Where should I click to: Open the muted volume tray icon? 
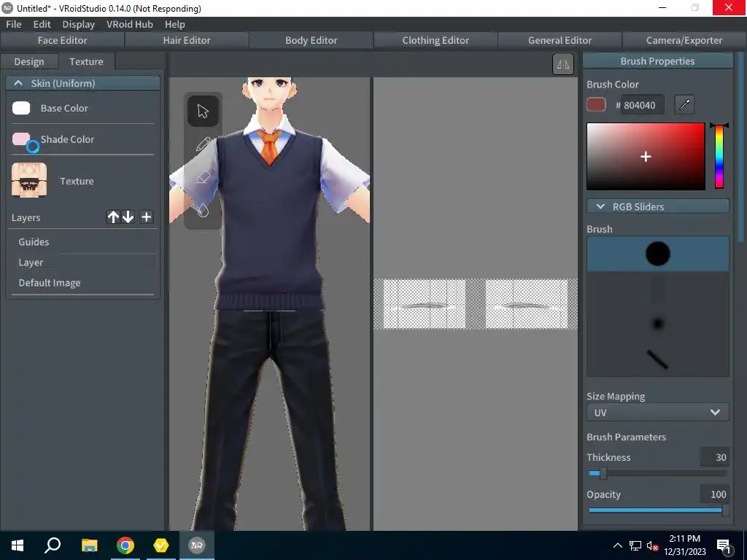(652, 545)
